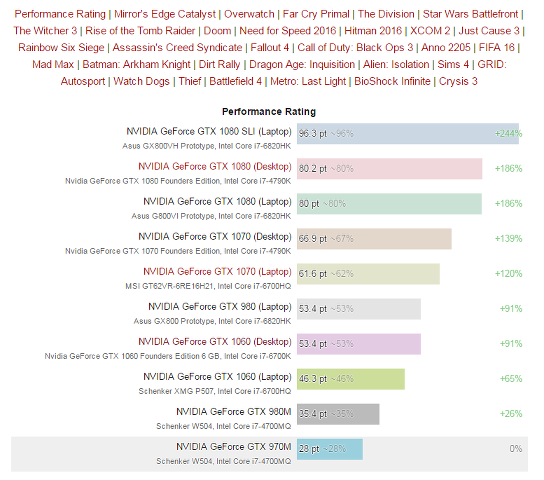Show Watch Dogs benchmark results

[x=142, y=82]
